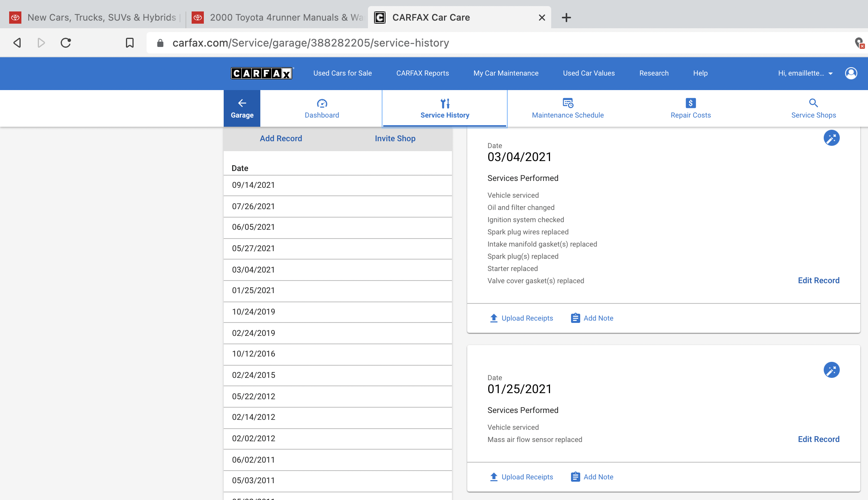Open the Dashboard gauge icon
Image resolution: width=868 pixels, height=500 pixels.
(322, 103)
